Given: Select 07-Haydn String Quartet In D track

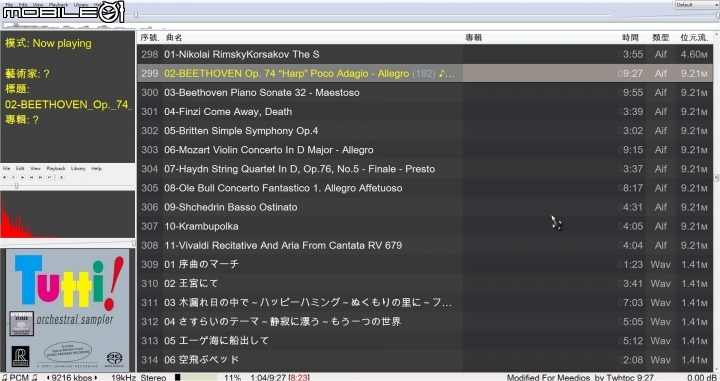Looking at the screenshot, I should pyautogui.click(x=425, y=169).
